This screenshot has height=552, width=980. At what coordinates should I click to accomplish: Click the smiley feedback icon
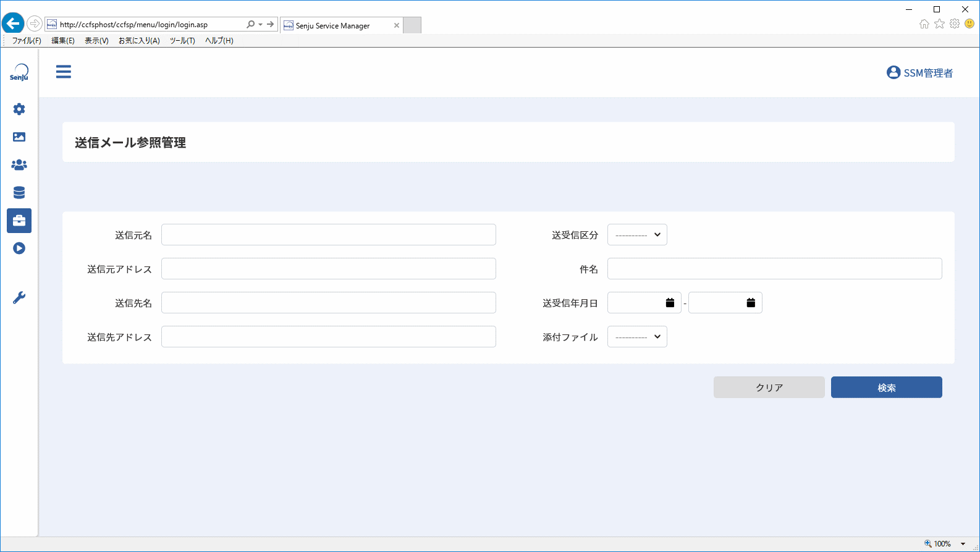(x=969, y=24)
